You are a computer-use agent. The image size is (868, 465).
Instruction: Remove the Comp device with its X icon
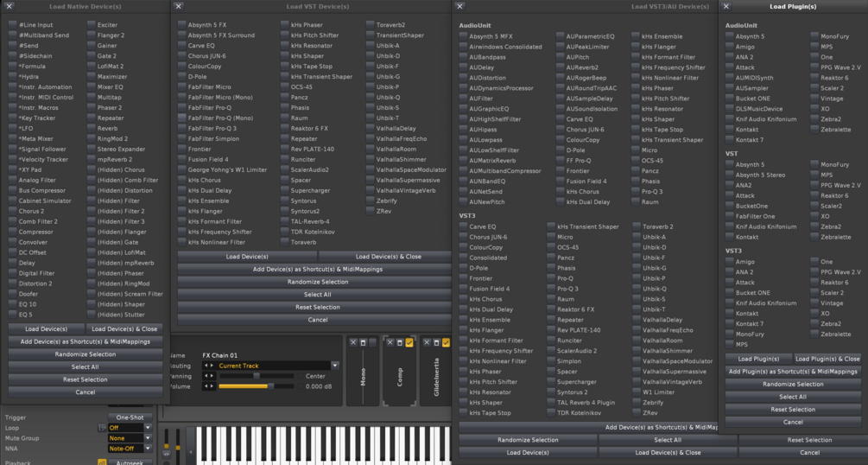point(390,343)
